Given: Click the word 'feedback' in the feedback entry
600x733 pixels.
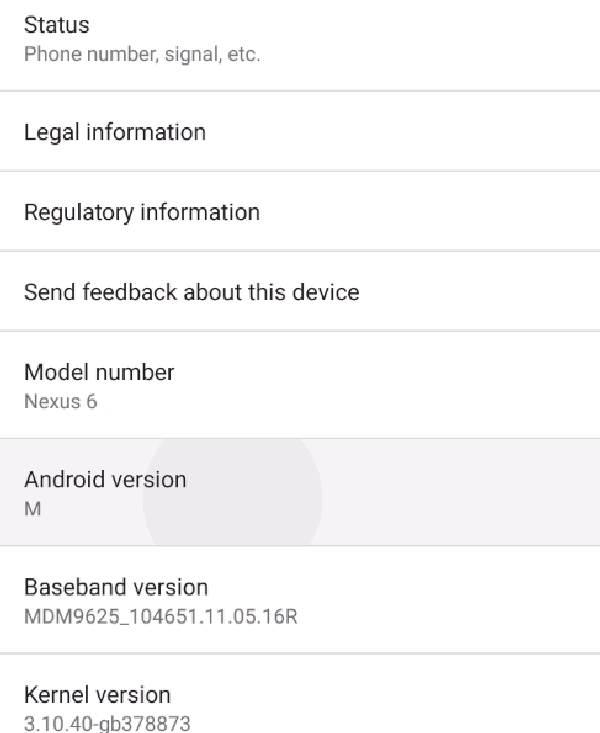Looking at the screenshot, I should coord(130,292).
